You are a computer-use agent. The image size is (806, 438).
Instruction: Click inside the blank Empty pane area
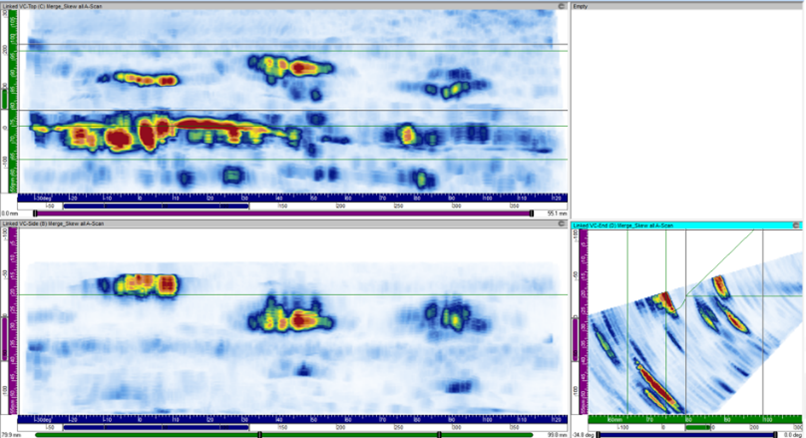pyautogui.click(x=685, y=110)
